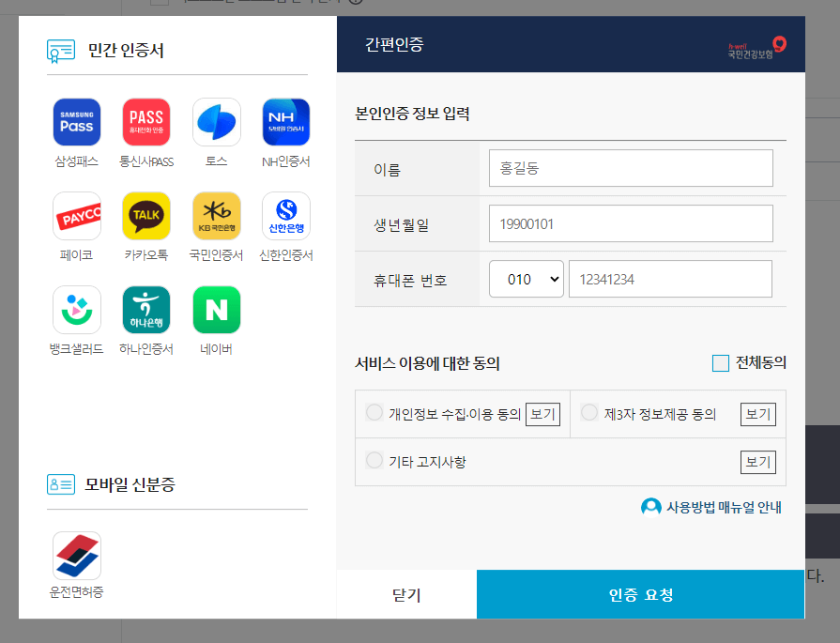
Task: Click the 휴대폰 번호 label
Action: (410, 280)
